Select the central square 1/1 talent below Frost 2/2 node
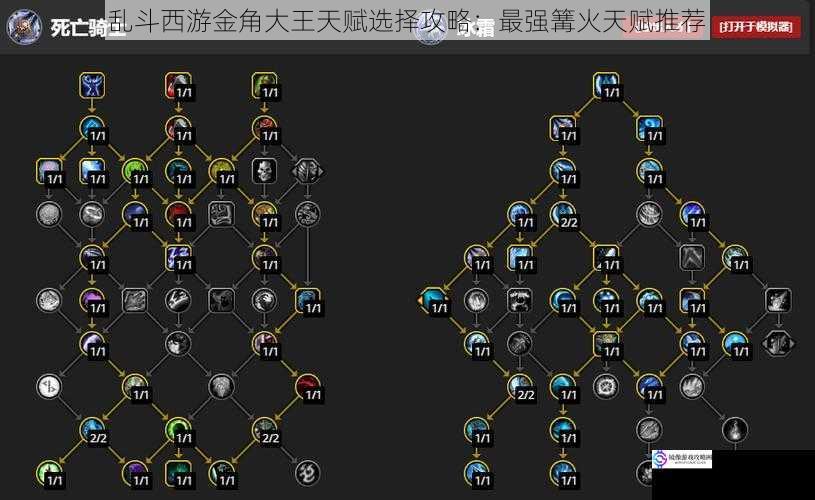The image size is (815, 500). click(606, 257)
